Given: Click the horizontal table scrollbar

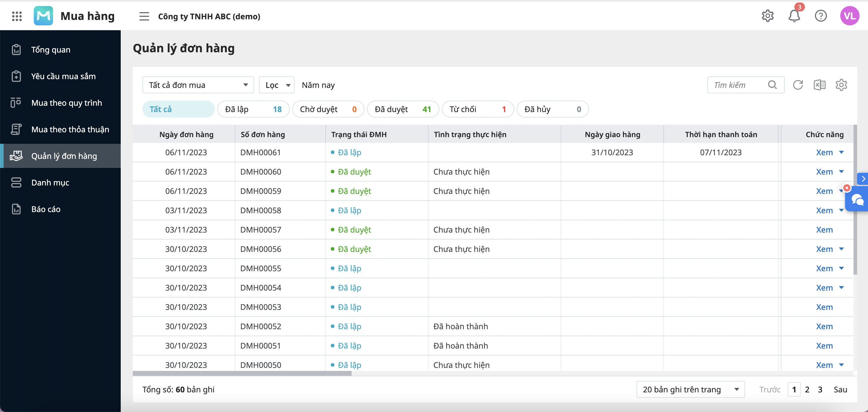Looking at the screenshot, I should [242, 373].
